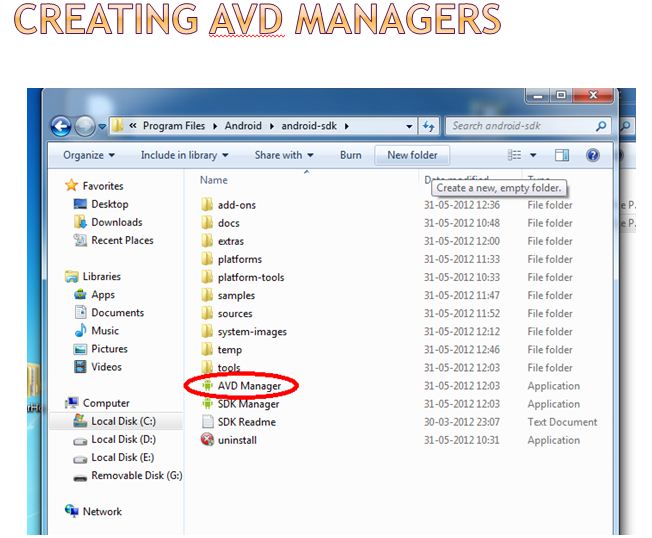Viewport: 652px width, 538px height.
Task: Select Network in the navigation pane
Action: (102, 512)
